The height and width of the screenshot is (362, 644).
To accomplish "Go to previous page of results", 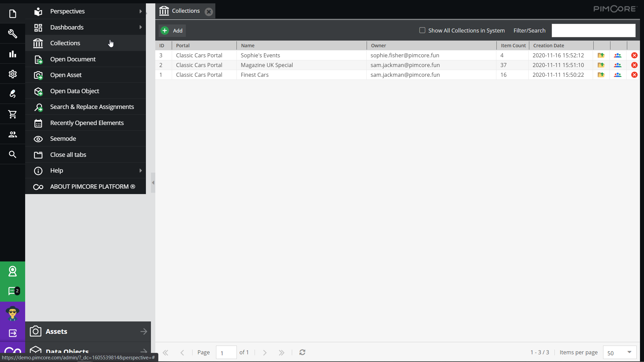I will click(182, 353).
